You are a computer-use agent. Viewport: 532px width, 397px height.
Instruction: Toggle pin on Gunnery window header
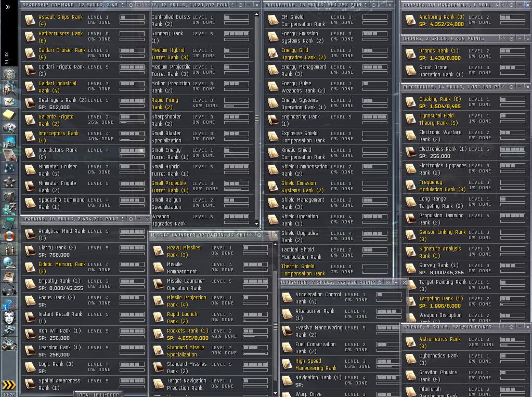point(241,5)
